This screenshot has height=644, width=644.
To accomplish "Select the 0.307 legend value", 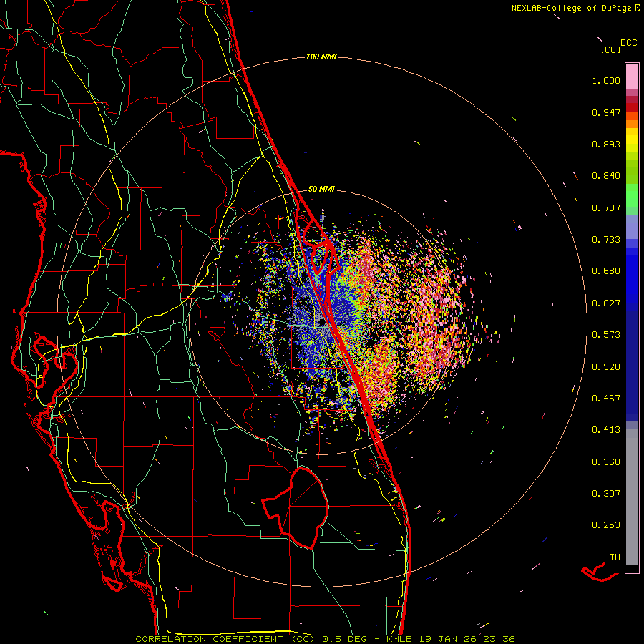I will tap(606, 494).
